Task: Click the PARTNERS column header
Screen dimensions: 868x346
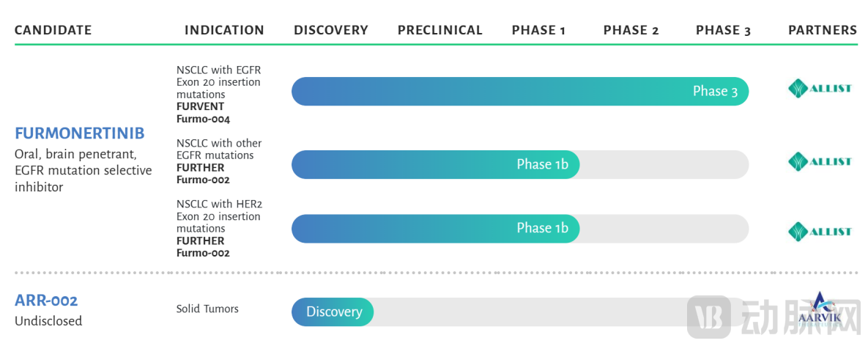Action: (x=823, y=30)
